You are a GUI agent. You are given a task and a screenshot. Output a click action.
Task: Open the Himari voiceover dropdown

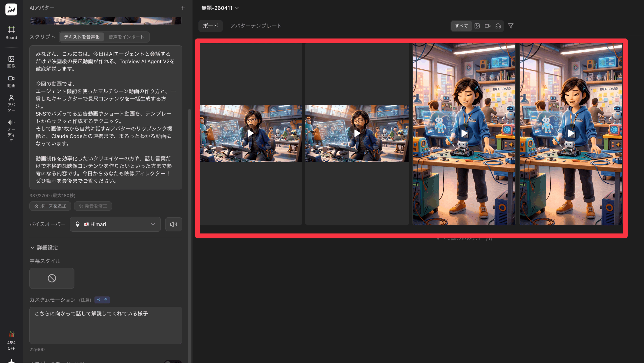(x=115, y=224)
